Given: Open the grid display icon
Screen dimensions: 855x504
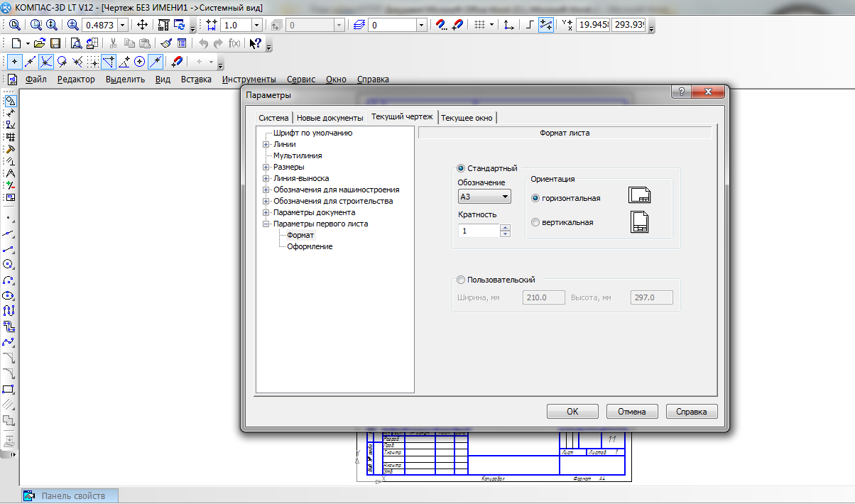Looking at the screenshot, I should coord(479,25).
